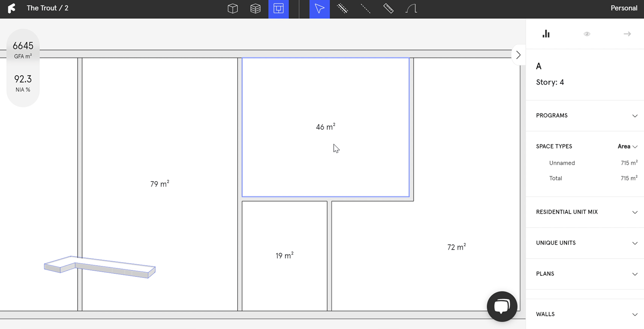This screenshot has width=644, height=329.
Task: Switch to the 3D cube view
Action: pyautogui.click(x=232, y=9)
